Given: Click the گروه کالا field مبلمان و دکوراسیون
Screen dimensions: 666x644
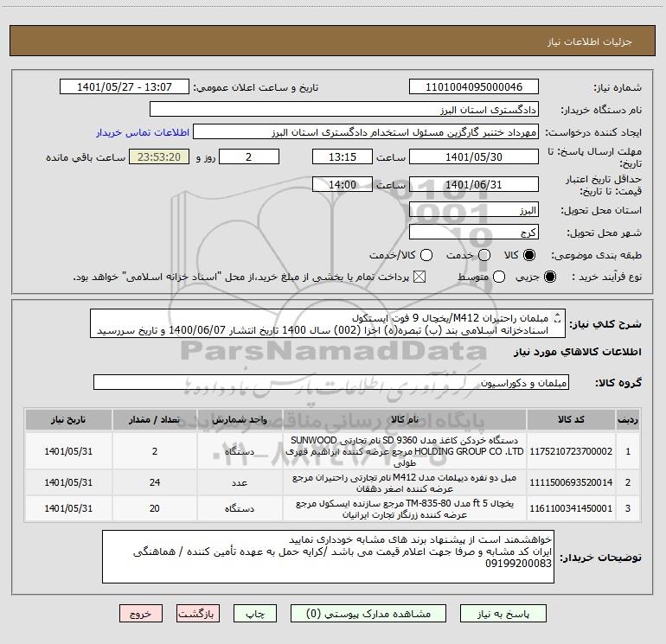Looking at the screenshot, I should [331, 382].
